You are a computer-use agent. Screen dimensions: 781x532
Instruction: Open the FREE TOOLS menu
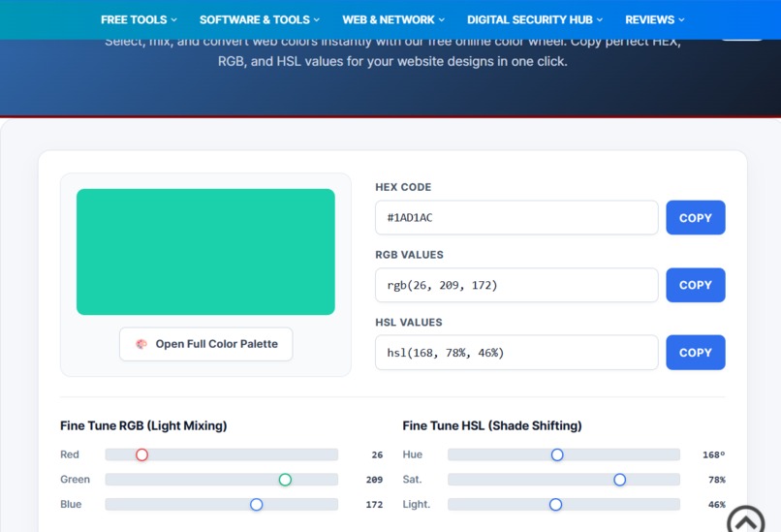139,20
